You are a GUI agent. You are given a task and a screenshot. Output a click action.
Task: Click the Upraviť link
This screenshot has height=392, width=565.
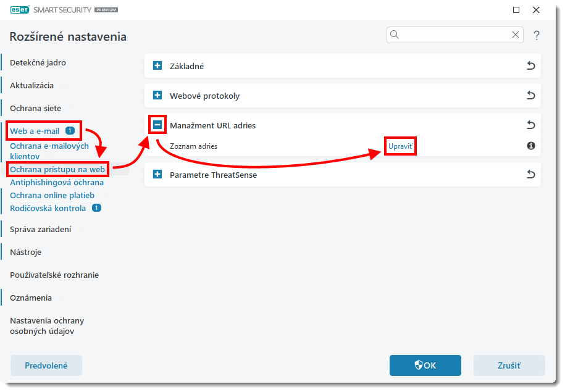point(400,146)
